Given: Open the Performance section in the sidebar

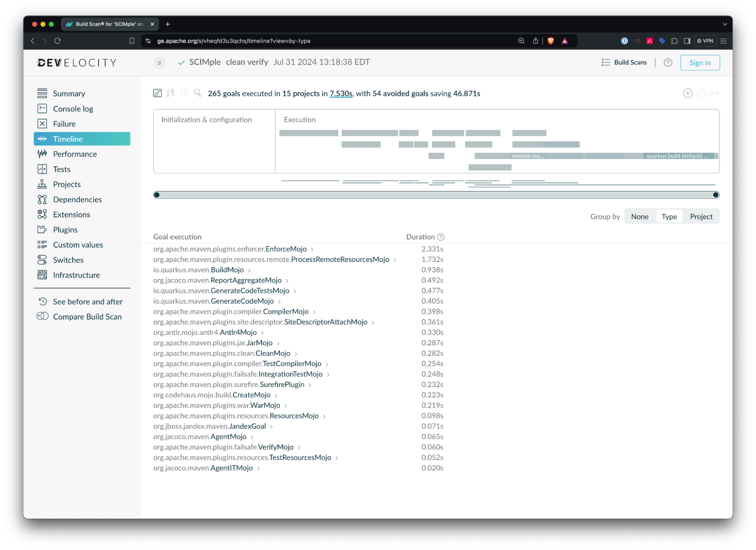Looking at the screenshot, I should click(x=75, y=154).
